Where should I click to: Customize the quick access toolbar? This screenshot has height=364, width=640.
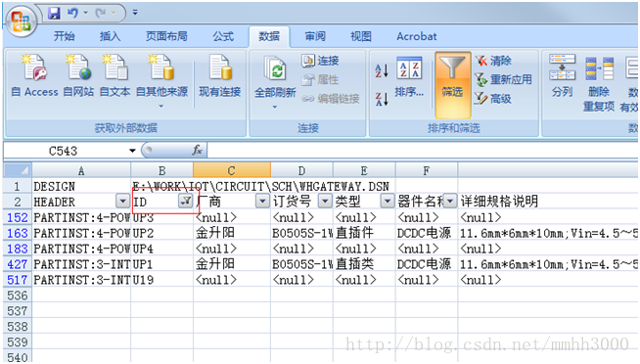(x=135, y=14)
